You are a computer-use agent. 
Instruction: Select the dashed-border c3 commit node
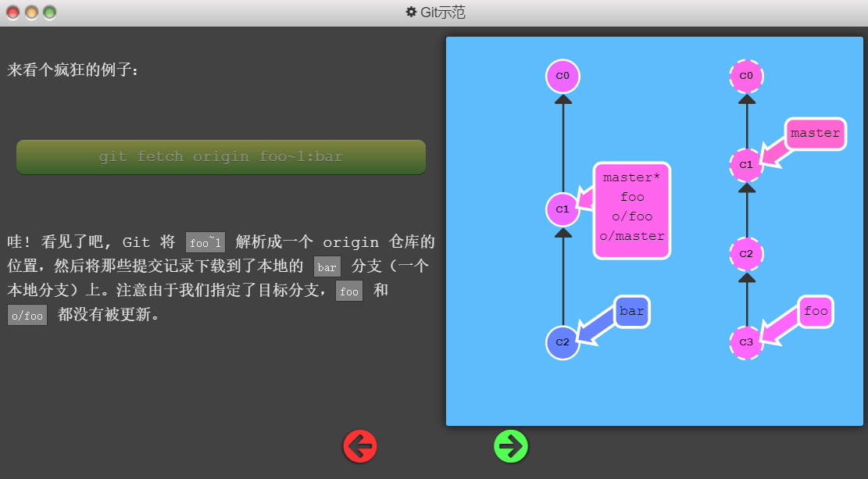[746, 342]
